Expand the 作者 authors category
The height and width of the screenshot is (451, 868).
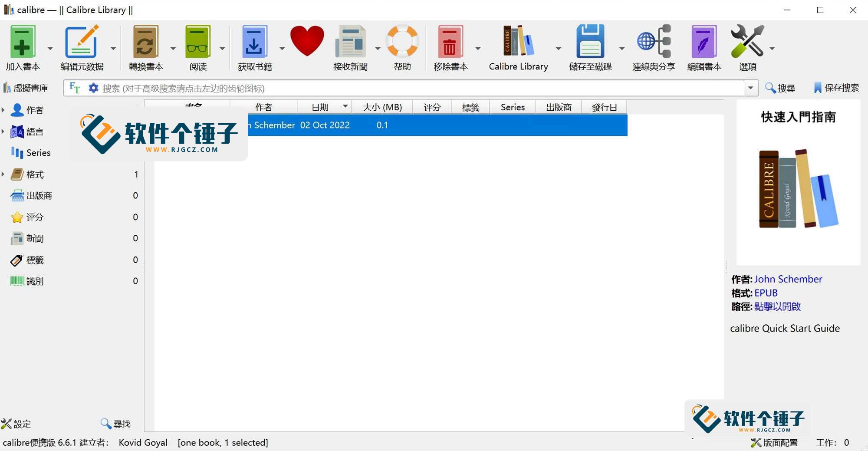(x=3, y=110)
